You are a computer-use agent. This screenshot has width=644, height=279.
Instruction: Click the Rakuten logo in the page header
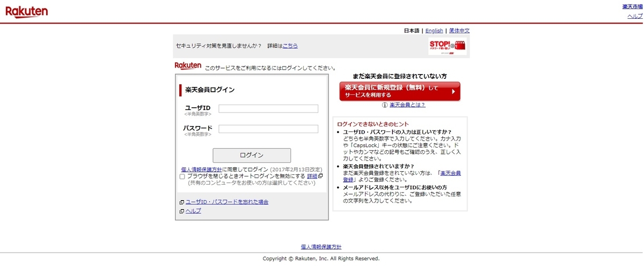tap(26, 12)
